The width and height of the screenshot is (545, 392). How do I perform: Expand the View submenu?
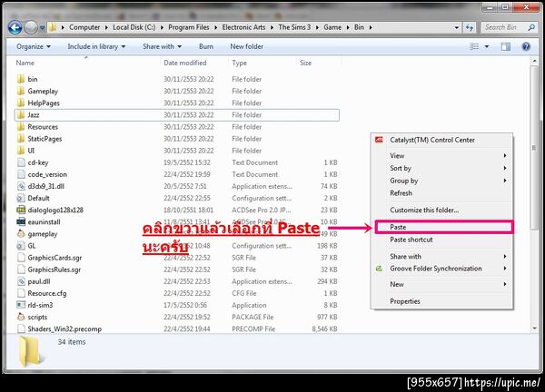442,155
